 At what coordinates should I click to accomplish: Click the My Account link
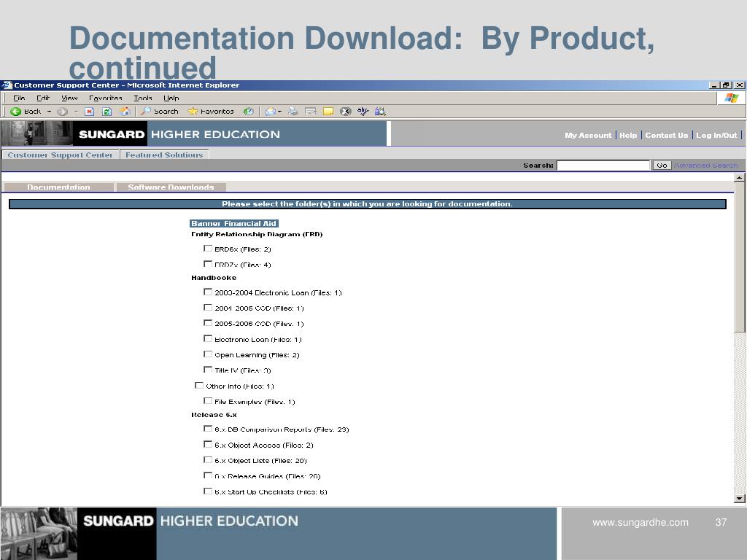click(x=588, y=135)
